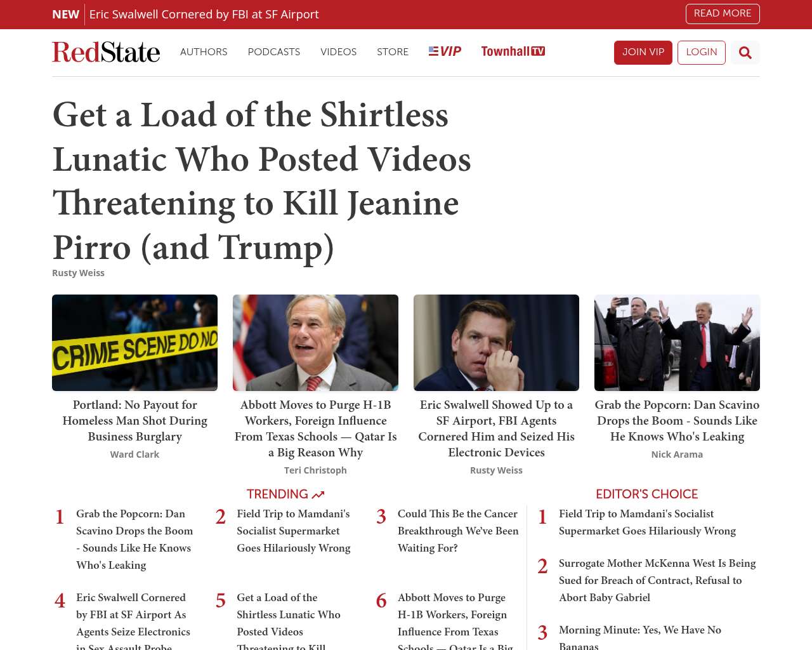Open author Ward Clark link
This screenshot has height=650, width=812.
coord(134,454)
